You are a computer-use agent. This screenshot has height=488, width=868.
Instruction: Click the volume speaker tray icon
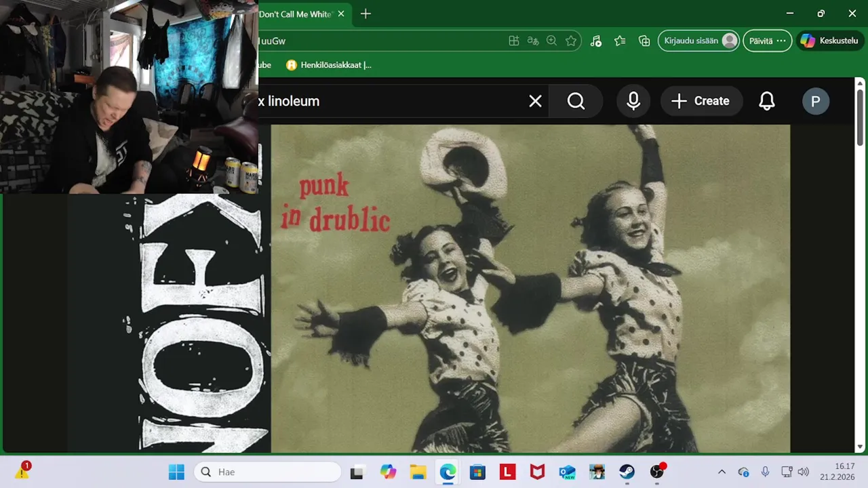point(804,472)
